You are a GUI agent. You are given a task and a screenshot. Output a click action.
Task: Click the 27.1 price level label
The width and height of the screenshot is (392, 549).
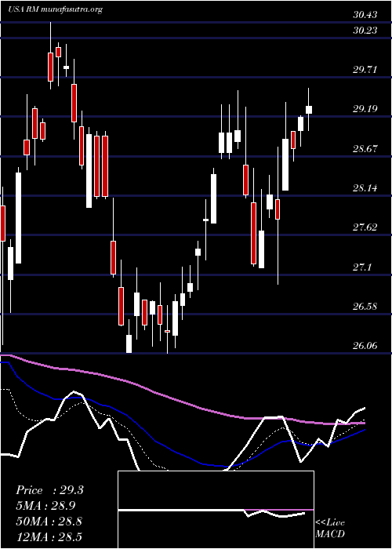(362, 268)
